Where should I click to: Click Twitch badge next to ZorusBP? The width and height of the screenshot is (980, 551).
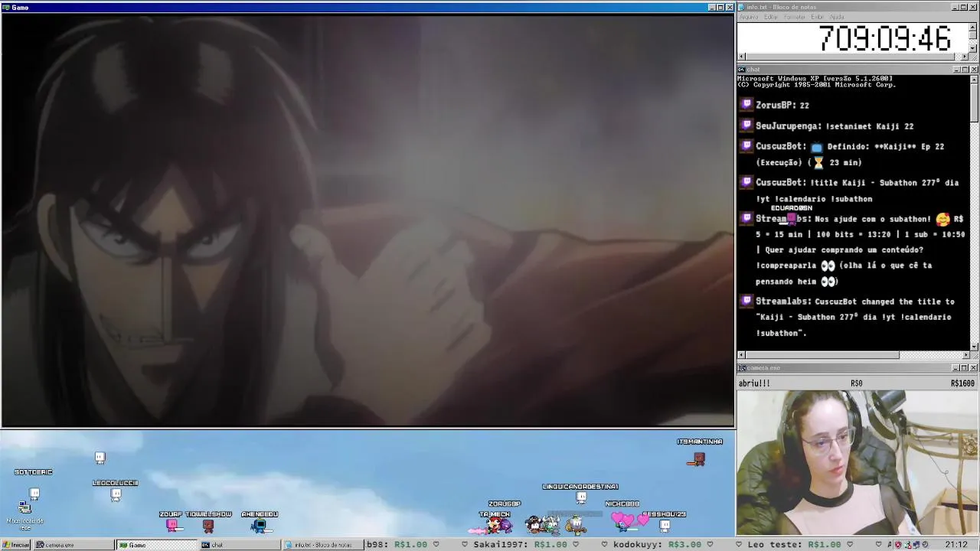[746, 104]
